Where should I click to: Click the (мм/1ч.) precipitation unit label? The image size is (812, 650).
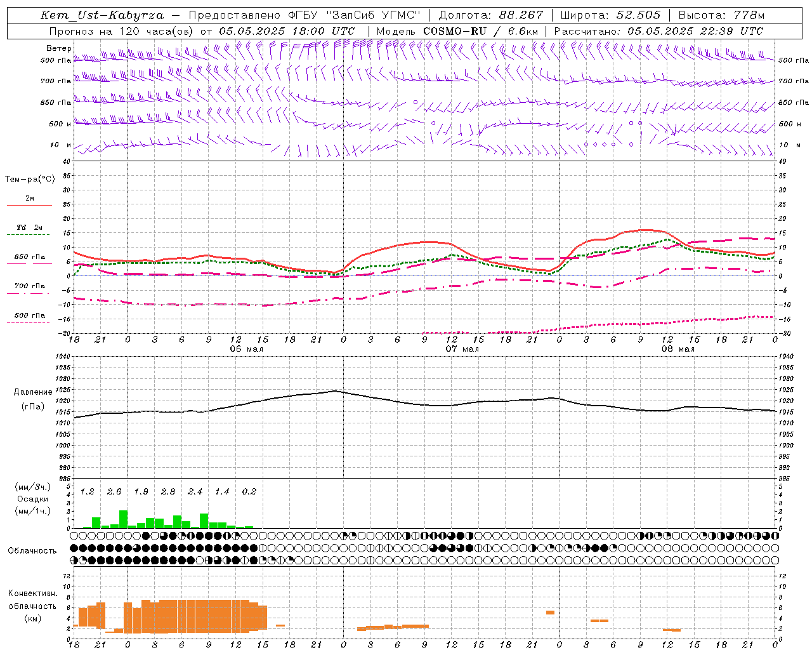(33, 511)
